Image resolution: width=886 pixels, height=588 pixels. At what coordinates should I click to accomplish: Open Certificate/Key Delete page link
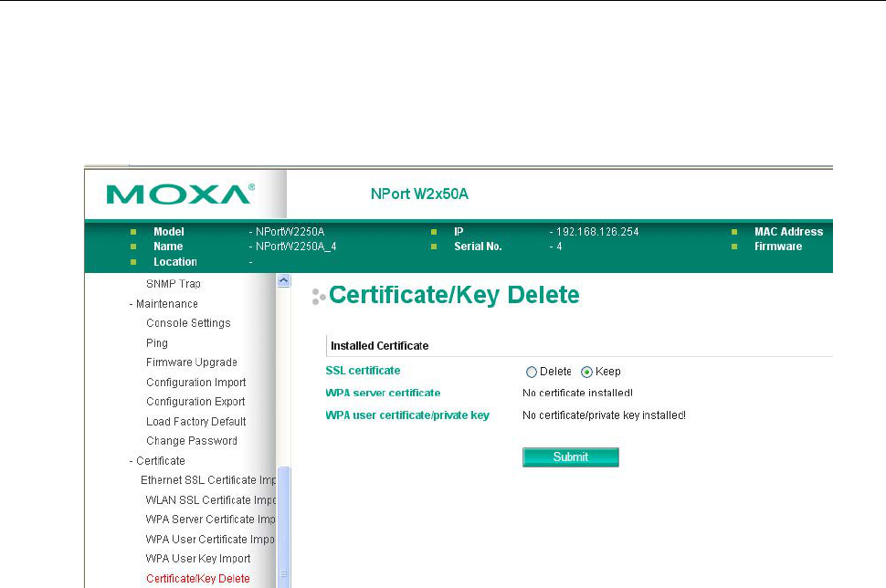[198, 578]
